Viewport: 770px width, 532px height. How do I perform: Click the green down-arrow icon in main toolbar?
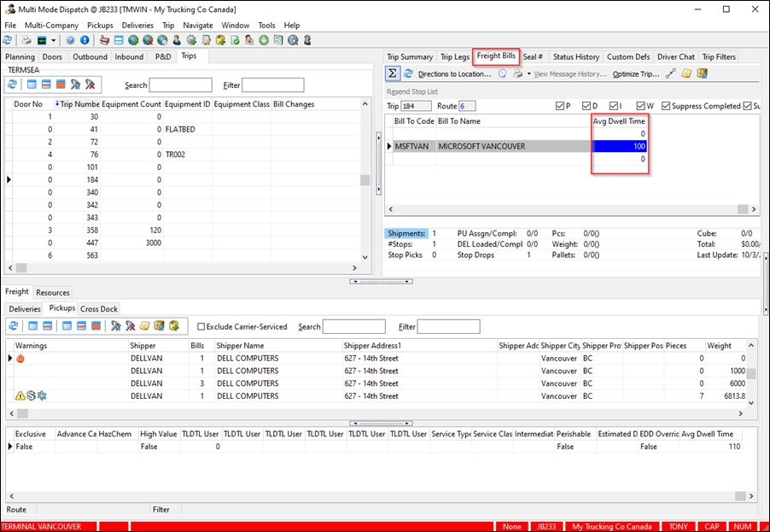[264, 40]
